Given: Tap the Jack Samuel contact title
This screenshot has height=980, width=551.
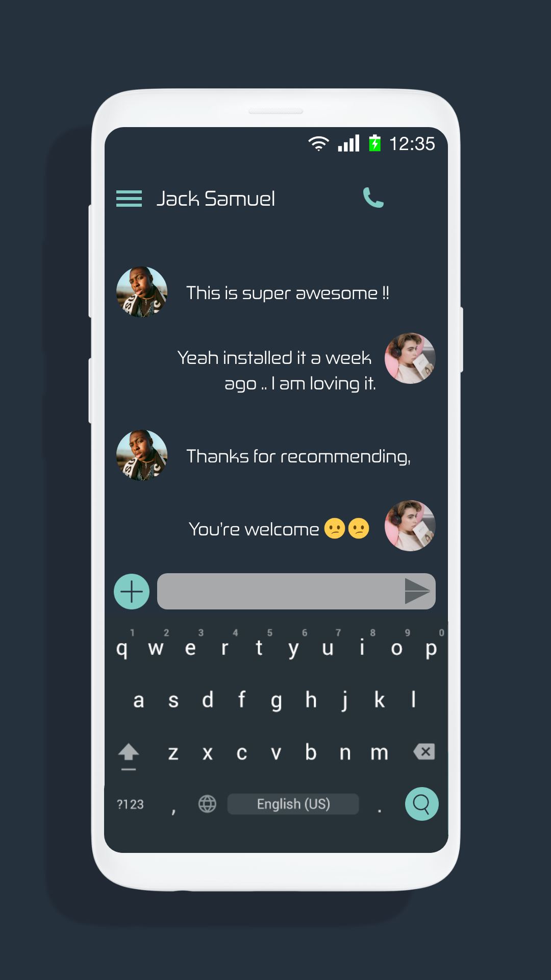Looking at the screenshot, I should pyautogui.click(x=216, y=199).
